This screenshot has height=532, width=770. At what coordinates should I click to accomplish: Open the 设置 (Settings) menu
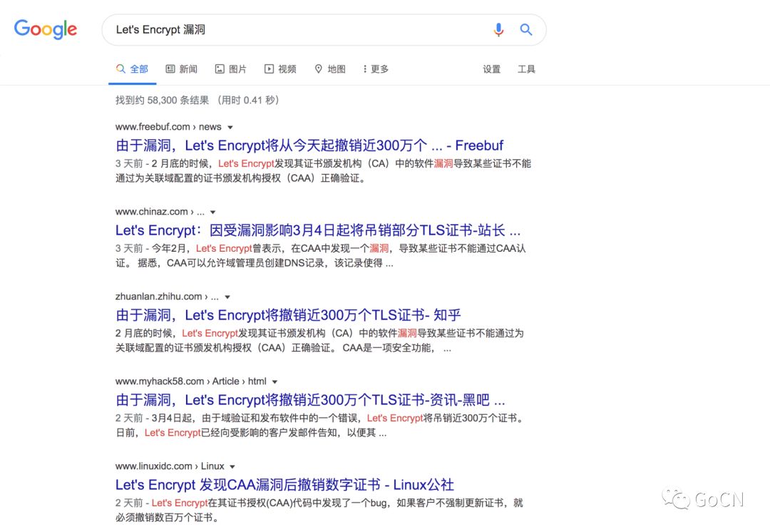491,68
